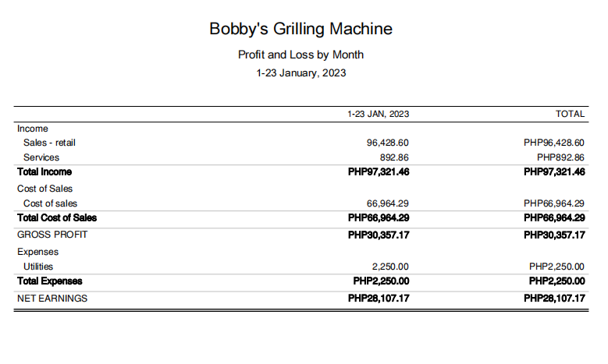
Task: Click the Sales - retail amount 96,428.60
Action: pyautogui.click(x=382, y=143)
